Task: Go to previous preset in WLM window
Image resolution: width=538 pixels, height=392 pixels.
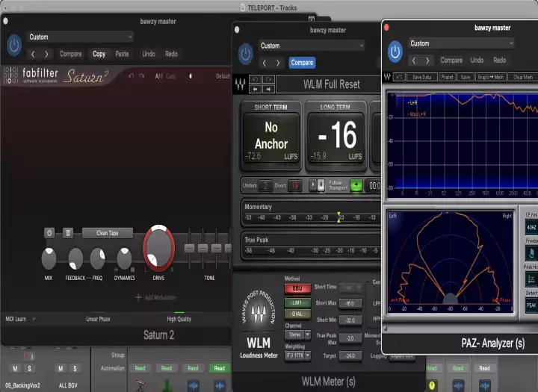Action: point(265,63)
